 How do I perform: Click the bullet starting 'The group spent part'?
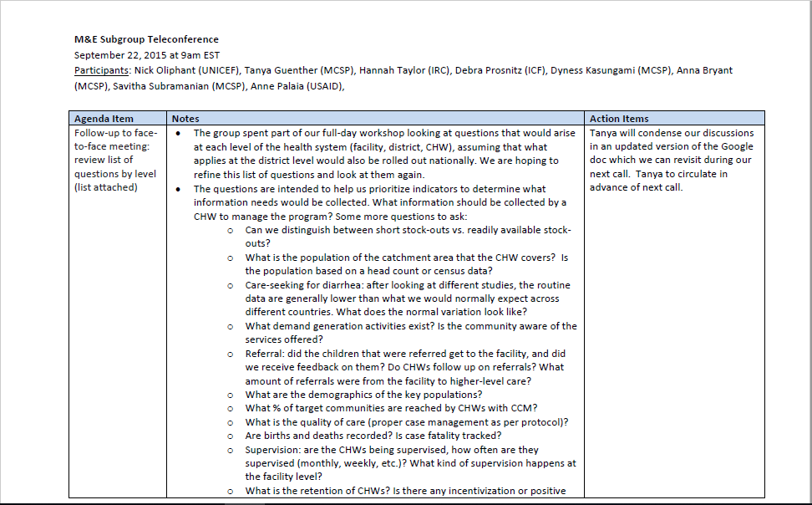(384, 154)
